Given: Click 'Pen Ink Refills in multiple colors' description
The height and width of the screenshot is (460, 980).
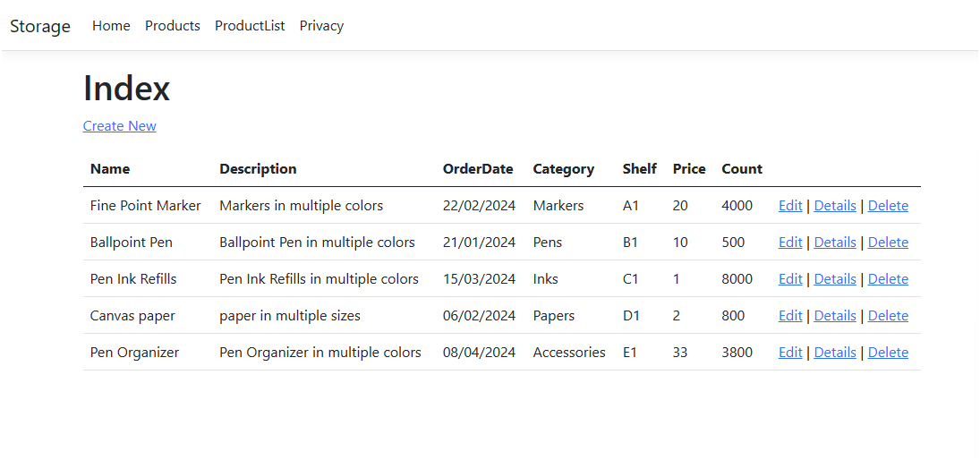Looking at the screenshot, I should (319, 279).
